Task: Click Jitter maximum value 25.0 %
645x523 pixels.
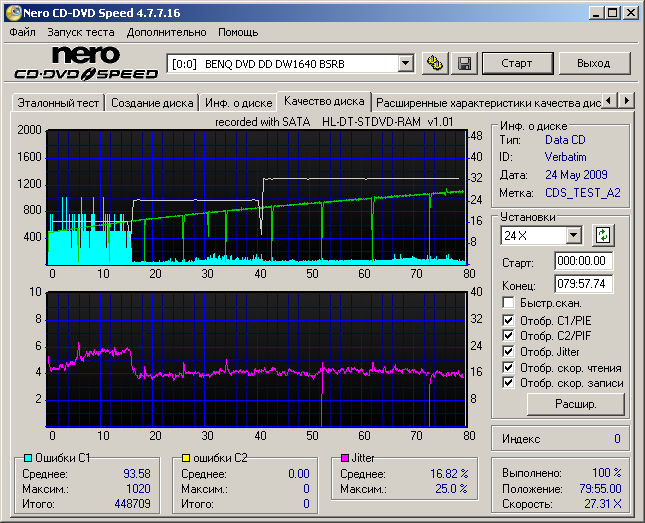Action: pos(451,488)
